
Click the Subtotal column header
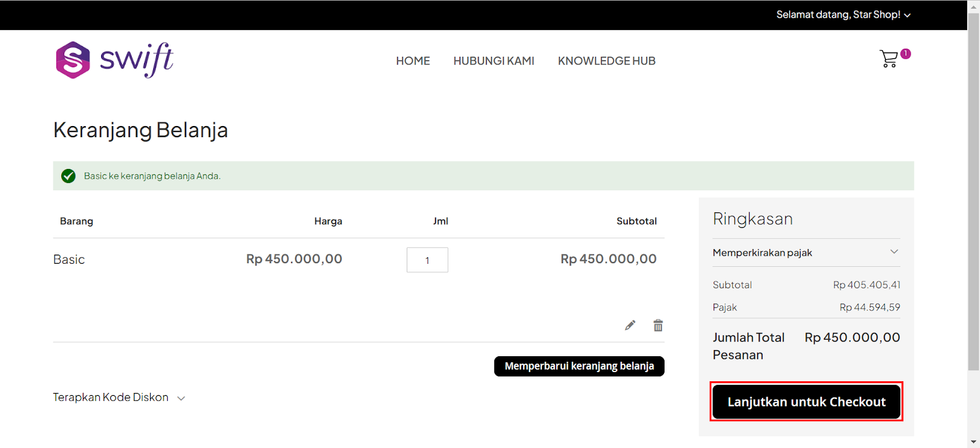point(636,221)
